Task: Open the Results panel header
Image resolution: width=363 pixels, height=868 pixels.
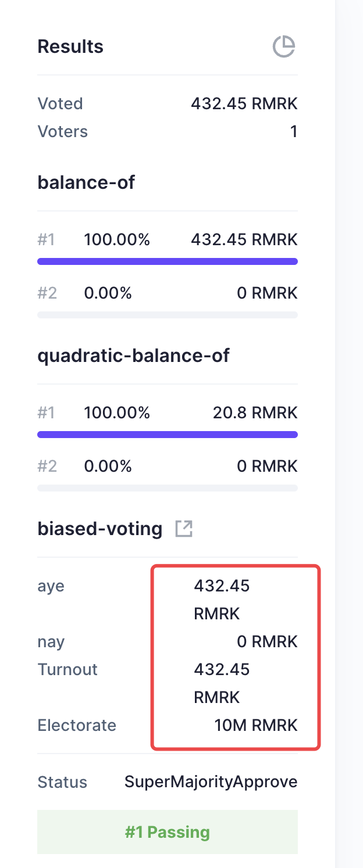Action: click(70, 46)
